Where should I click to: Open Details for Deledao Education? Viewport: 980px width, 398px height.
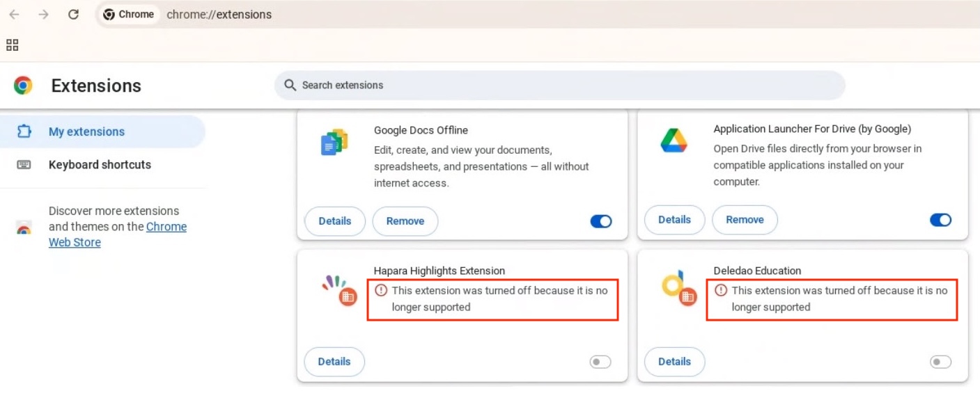[x=674, y=362]
